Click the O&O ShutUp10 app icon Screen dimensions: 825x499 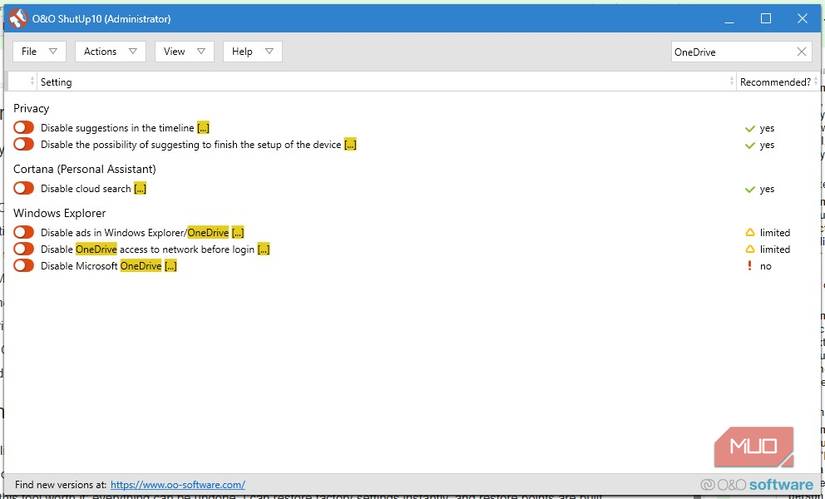(17, 19)
